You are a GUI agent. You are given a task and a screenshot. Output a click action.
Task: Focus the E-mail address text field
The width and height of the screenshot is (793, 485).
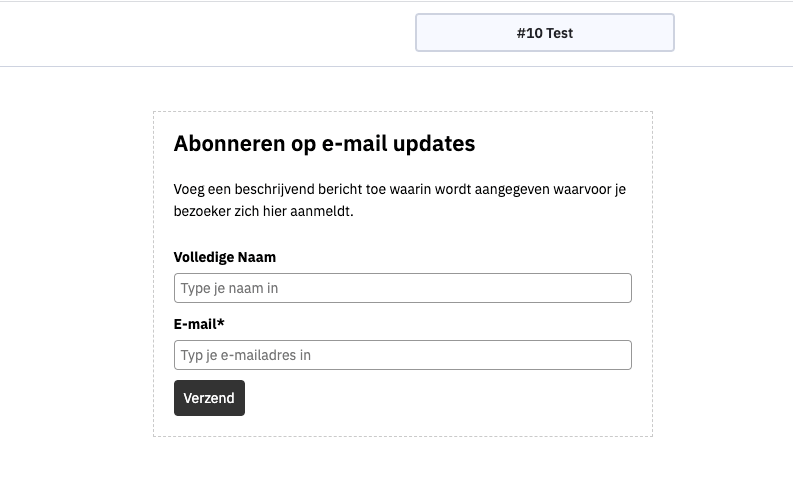pyautogui.click(x=402, y=355)
